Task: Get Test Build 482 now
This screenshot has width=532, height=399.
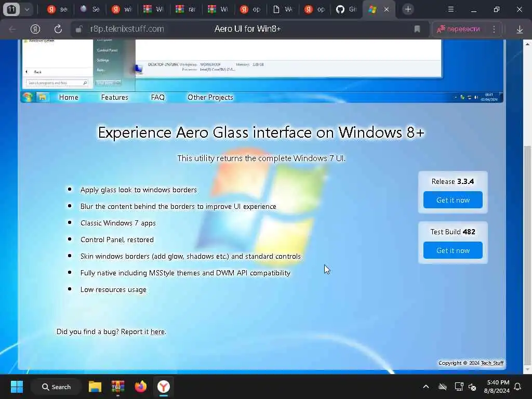Action: [x=453, y=250]
